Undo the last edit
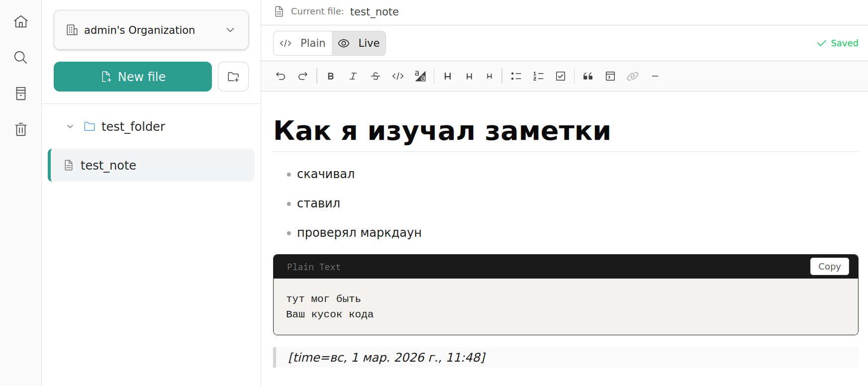 281,76
